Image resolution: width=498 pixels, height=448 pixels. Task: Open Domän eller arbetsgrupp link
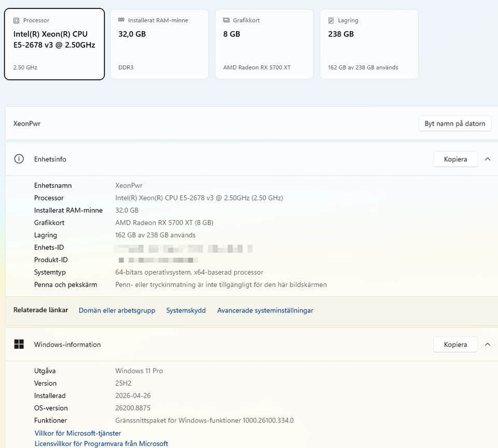pyautogui.click(x=117, y=310)
